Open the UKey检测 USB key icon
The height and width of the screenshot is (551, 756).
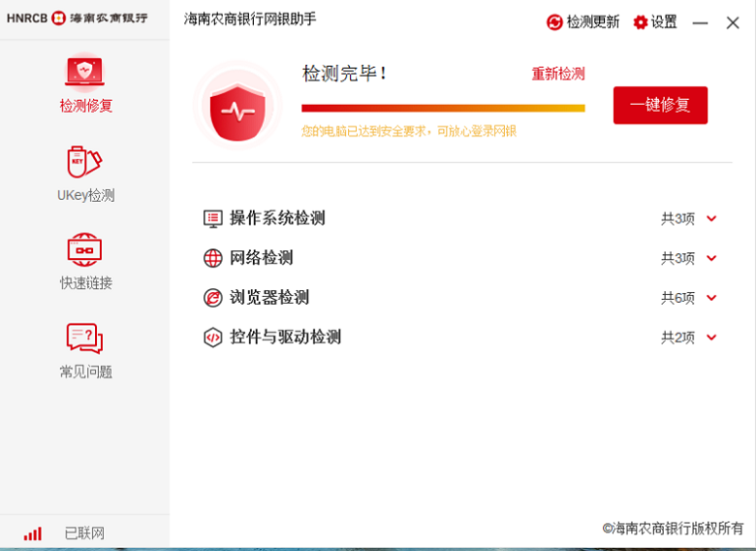tap(84, 161)
